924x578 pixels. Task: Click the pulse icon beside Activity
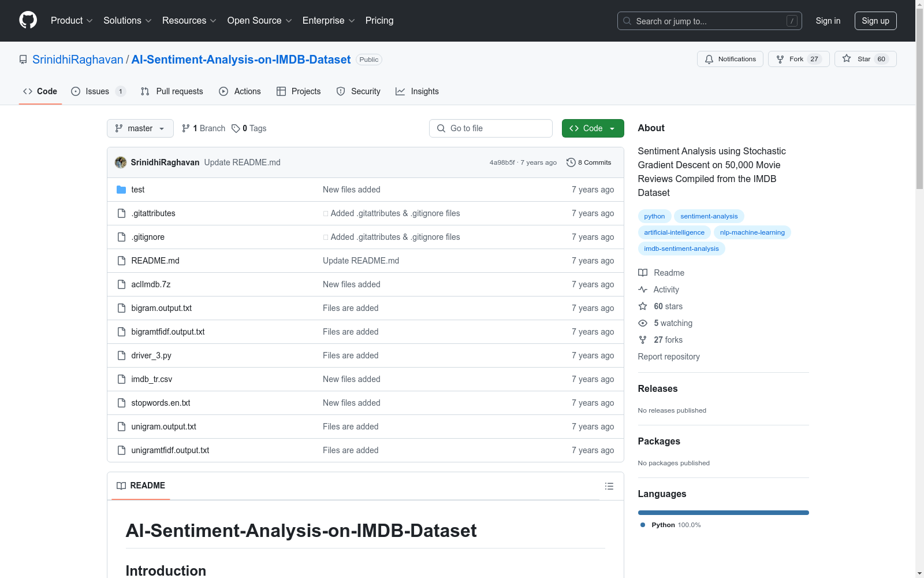click(643, 290)
